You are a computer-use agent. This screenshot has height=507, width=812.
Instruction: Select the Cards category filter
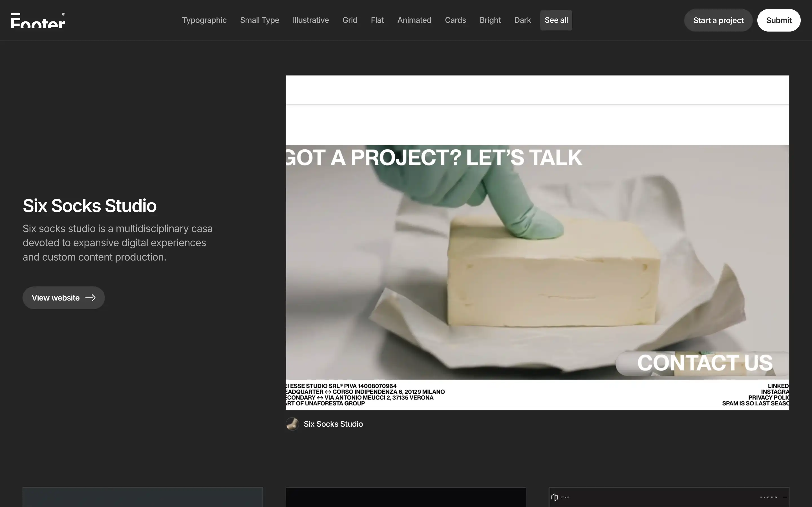tap(455, 20)
